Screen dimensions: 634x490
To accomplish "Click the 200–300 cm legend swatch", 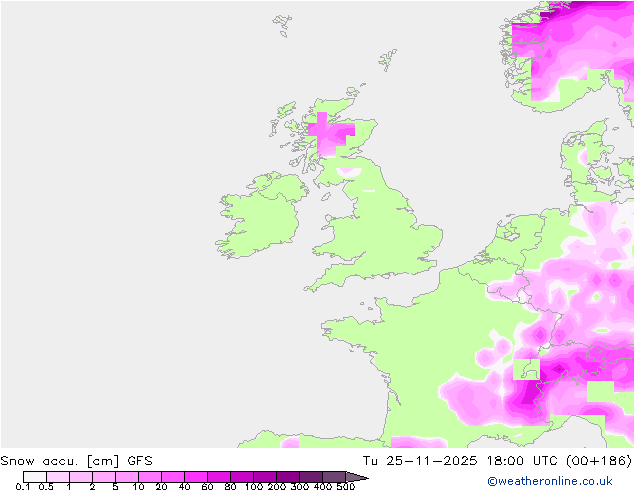I will pyautogui.click(x=288, y=477).
